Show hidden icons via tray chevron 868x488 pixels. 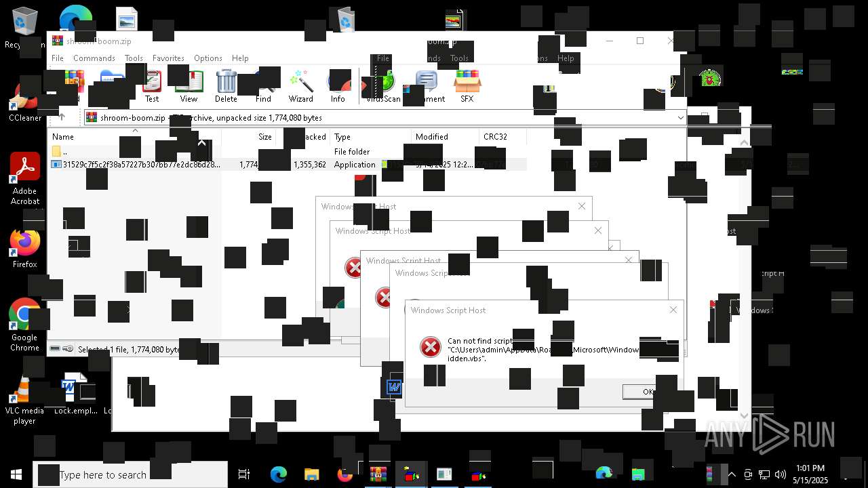[731, 474]
